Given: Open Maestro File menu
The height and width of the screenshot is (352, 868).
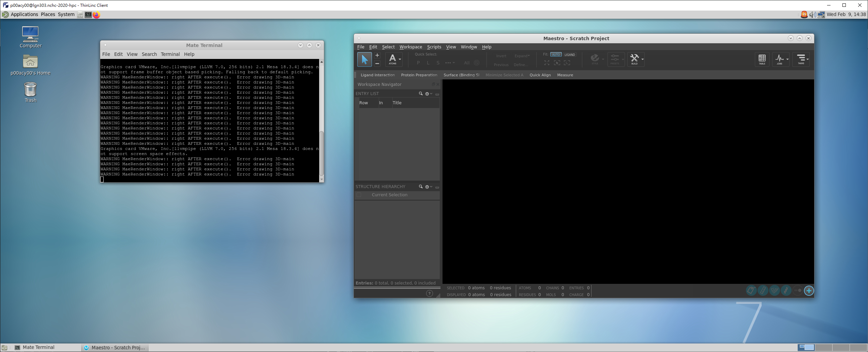Looking at the screenshot, I should (360, 47).
